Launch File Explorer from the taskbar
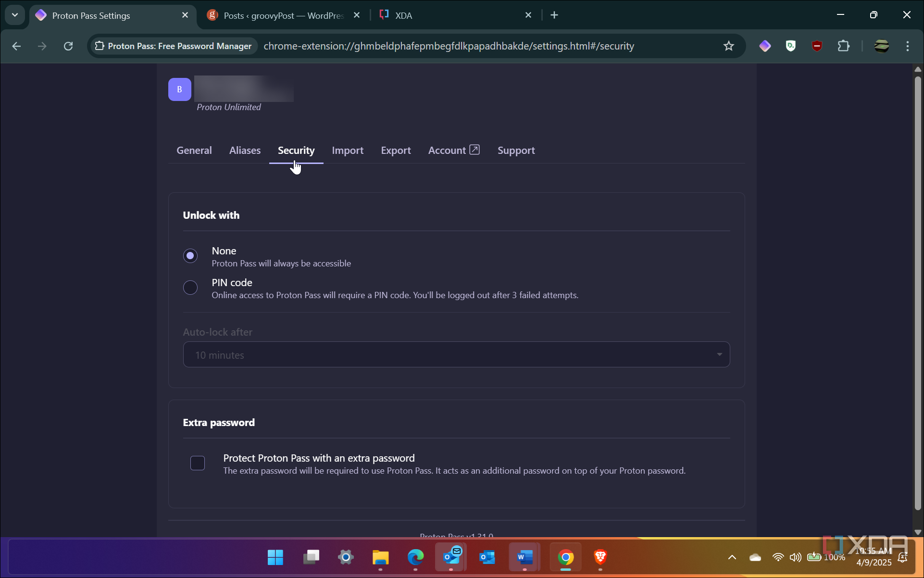The height and width of the screenshot is (578, 924). point(380,557)
